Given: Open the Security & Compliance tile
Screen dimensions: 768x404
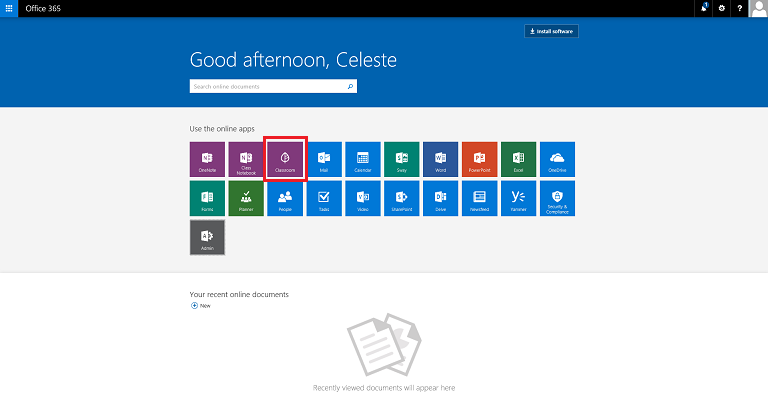Looking at the screenshot, I should (557, 198).
